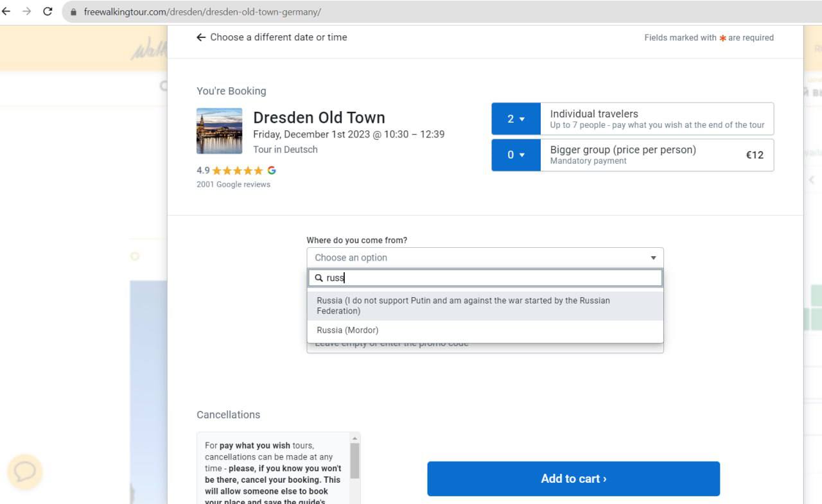The height and width of the screenshot is (504, 822).
Task: Click the cancellations text scrollbar
Action: [354, 461]
